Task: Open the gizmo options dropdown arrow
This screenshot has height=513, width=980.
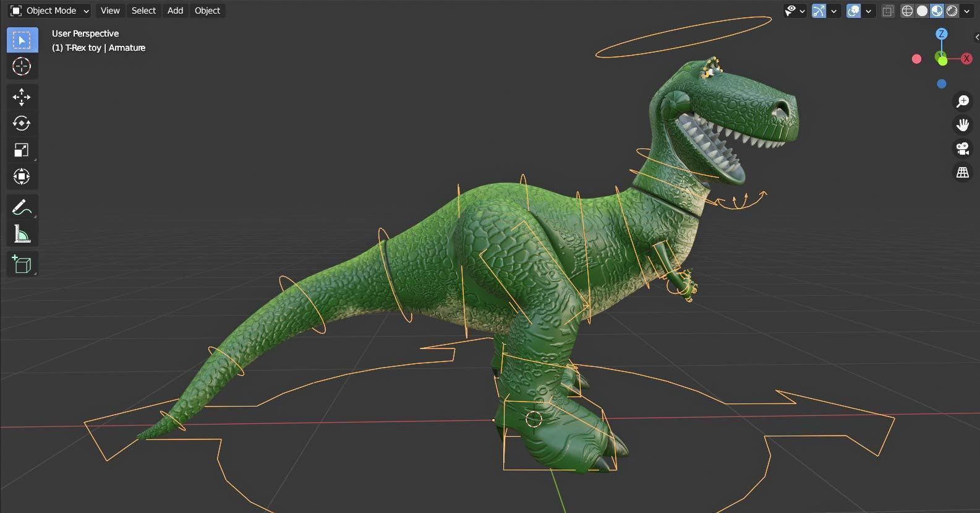Action: click(834, 11)
